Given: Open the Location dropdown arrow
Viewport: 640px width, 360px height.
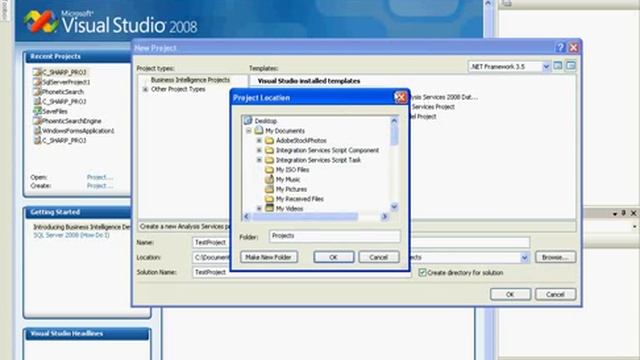Looking at the screenshot, I should coord(524,258).
